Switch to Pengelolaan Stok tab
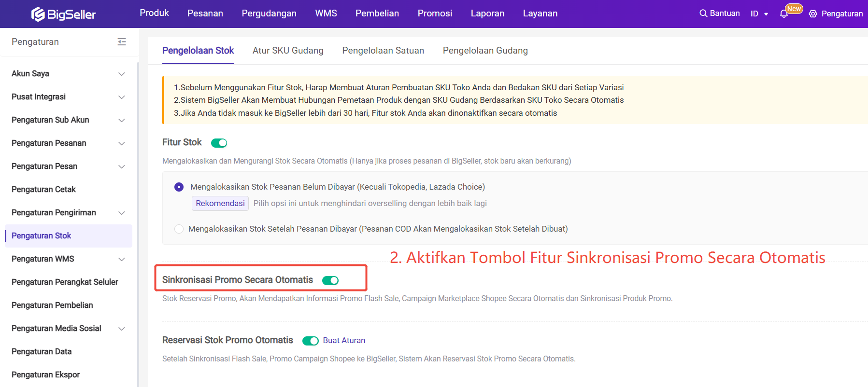Viewport: 868px width, 387px height. click(198, 51)
